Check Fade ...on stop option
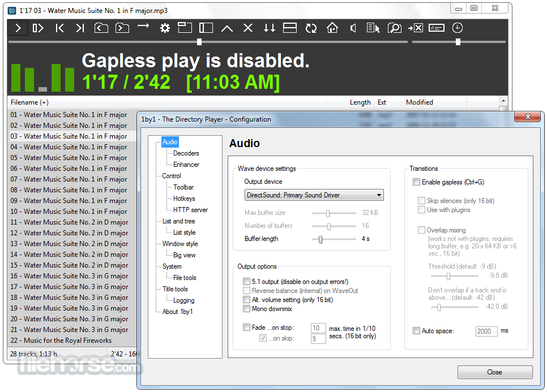The height and width of the screenshot is (392, 547). pos(247,327)
